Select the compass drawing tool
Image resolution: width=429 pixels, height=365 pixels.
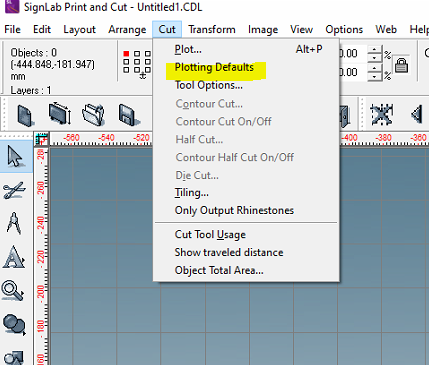[14, 223]
